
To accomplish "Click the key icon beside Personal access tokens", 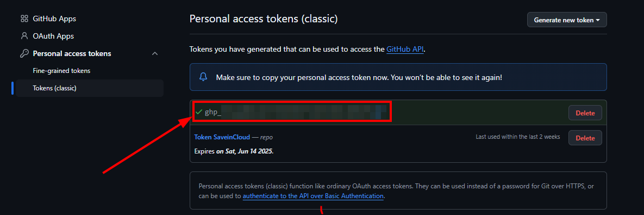I will tap(24, 53).
